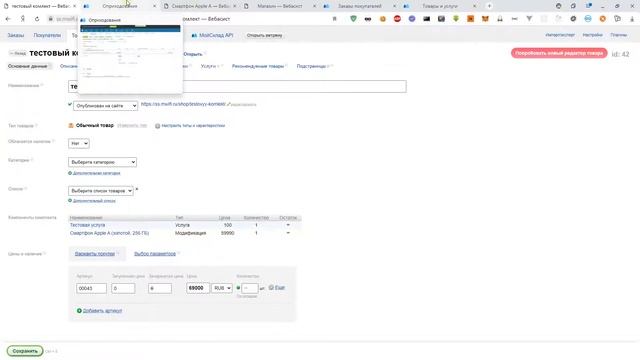The height and width of the screenshot is (360, 640).
Task: Click the red ABP extension icon
Action: pos(397,19)
